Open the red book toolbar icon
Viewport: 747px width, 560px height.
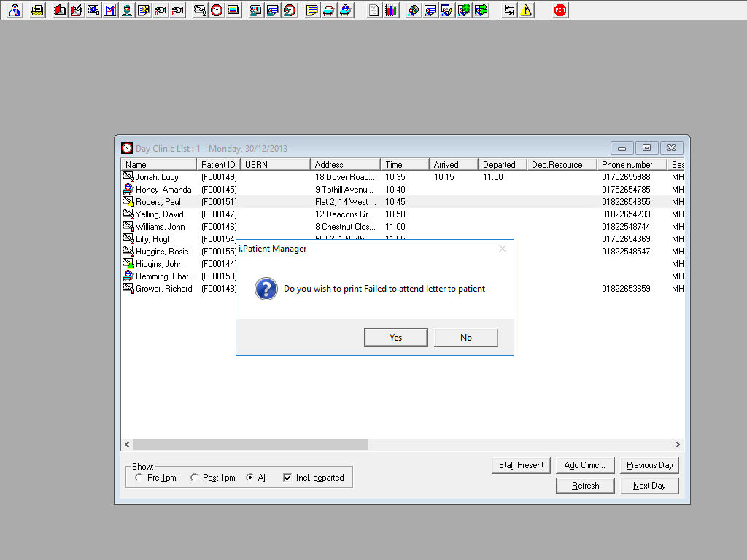[x=60, y=10]
